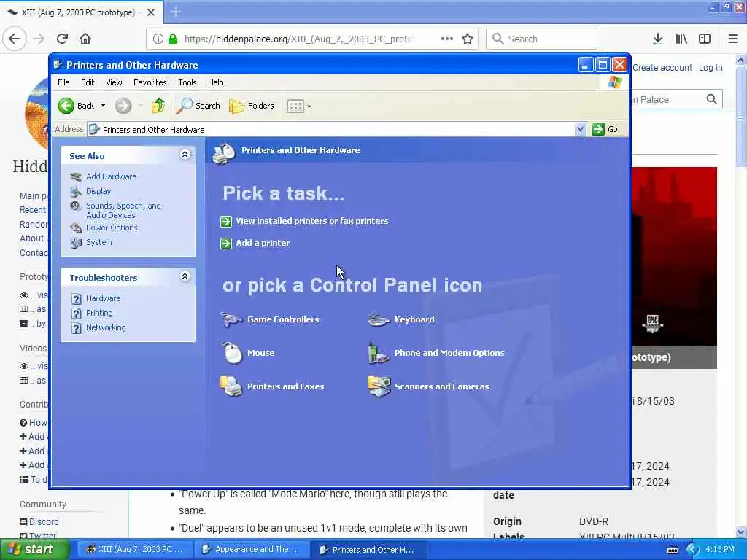Collapse the See Also panel

(x=185, y=155)
